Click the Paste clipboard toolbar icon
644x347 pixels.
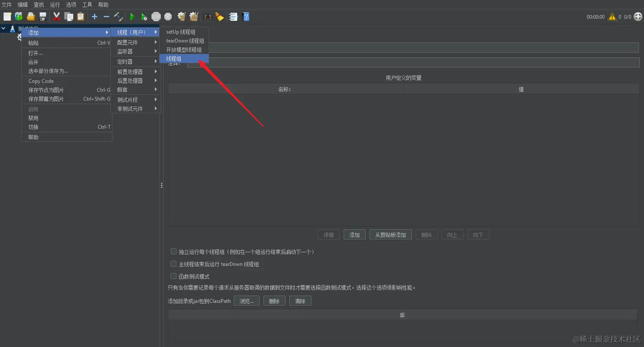81,17
